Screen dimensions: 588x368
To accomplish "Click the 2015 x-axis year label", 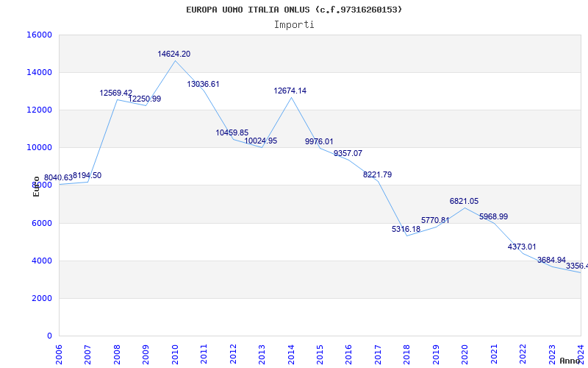I will coord(320,354).
